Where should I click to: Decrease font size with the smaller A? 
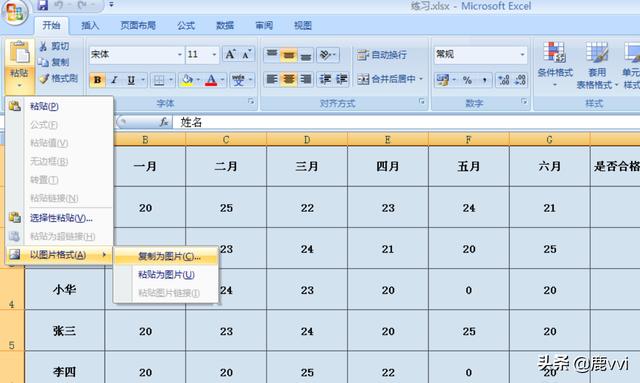point(247,54)
